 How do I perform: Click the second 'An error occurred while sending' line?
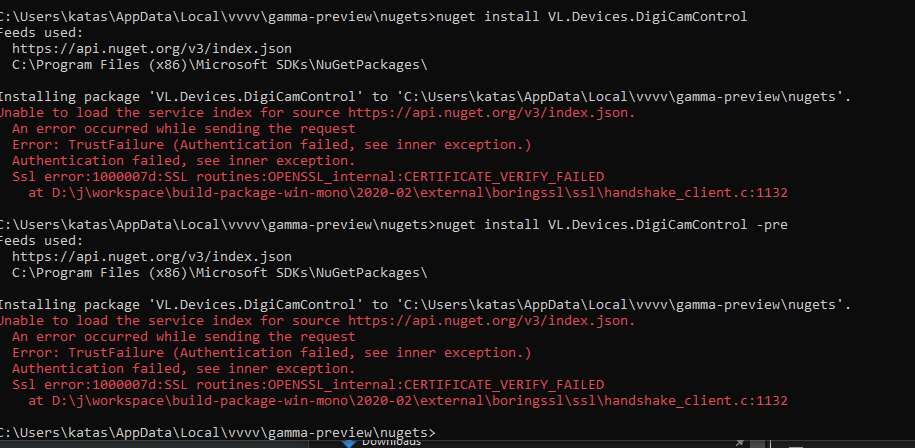point(183,337)
